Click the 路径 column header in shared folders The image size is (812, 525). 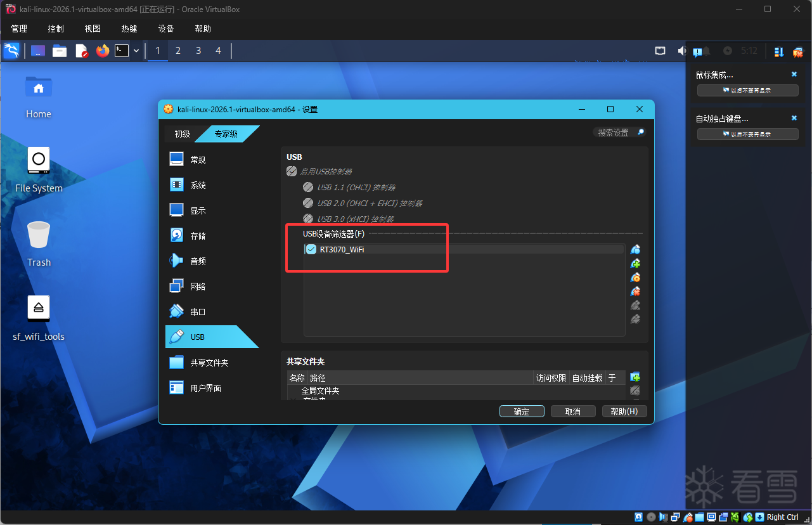421,378
